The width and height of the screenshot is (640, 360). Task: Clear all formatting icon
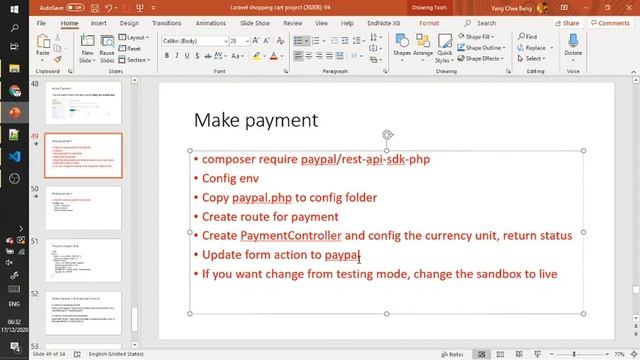pos(280,40)
